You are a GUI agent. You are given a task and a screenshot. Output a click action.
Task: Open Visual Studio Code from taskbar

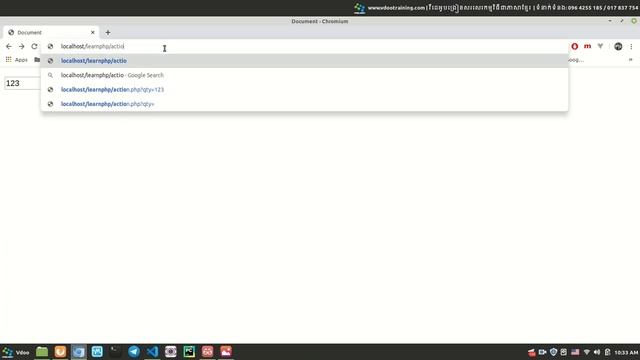[152, 352]
